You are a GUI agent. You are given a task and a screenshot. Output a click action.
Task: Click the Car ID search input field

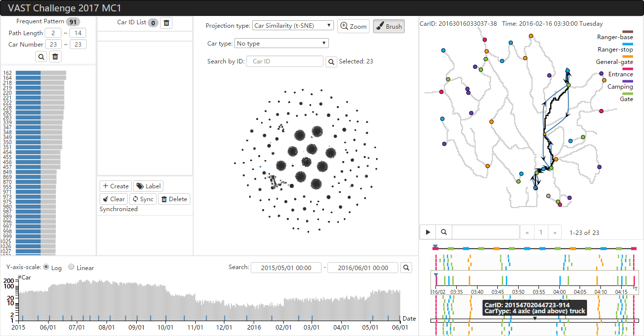[286, 61]
